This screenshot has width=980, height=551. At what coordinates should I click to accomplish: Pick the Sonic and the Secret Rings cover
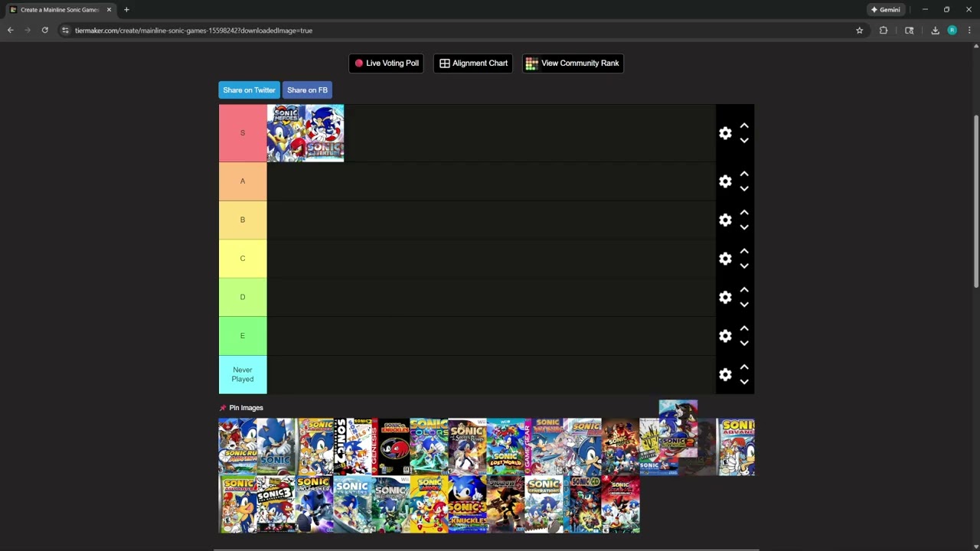pos(468,447)
